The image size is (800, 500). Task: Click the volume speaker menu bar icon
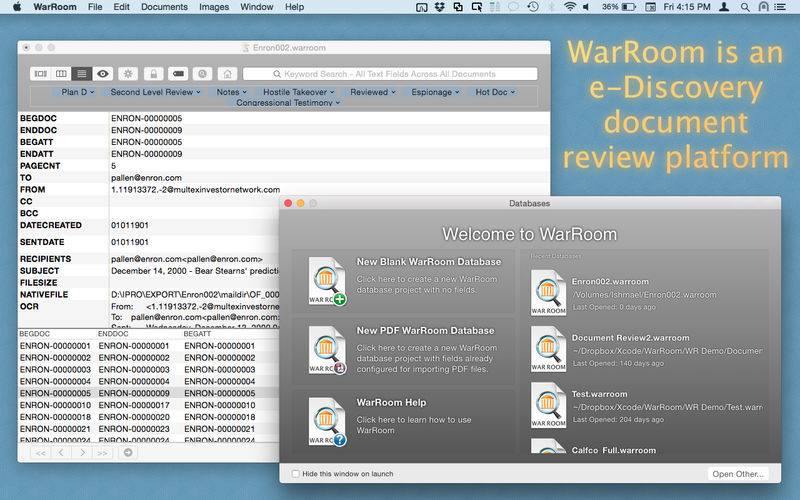coord(586,7)
